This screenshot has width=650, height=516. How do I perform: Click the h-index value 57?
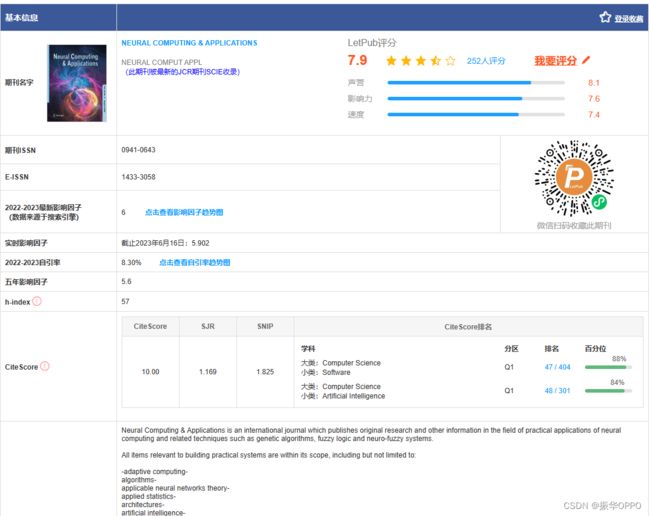(x=125, y=301)
